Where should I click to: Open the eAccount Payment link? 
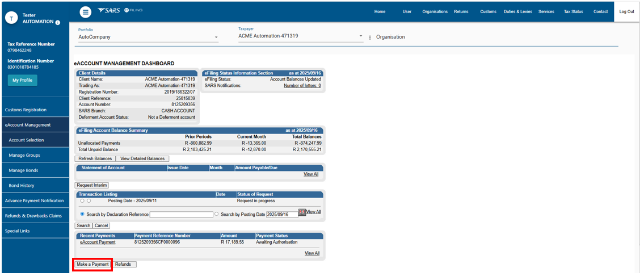[x=98, y=242]
